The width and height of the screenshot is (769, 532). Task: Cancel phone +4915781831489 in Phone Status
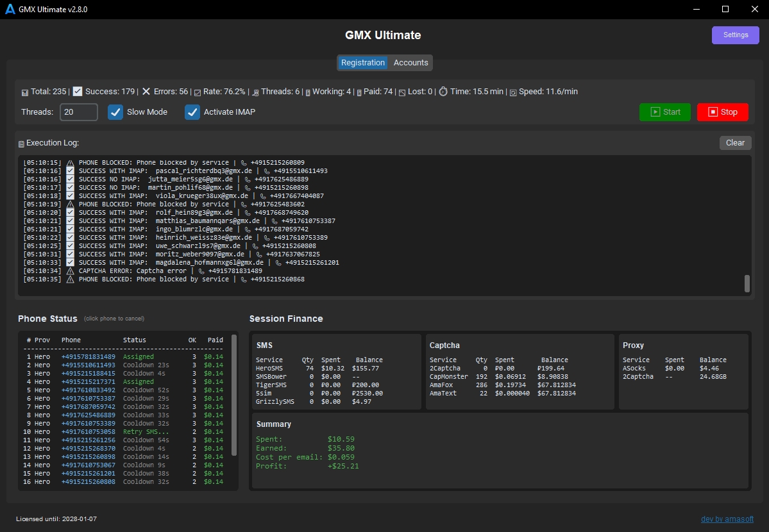(89, 356)
